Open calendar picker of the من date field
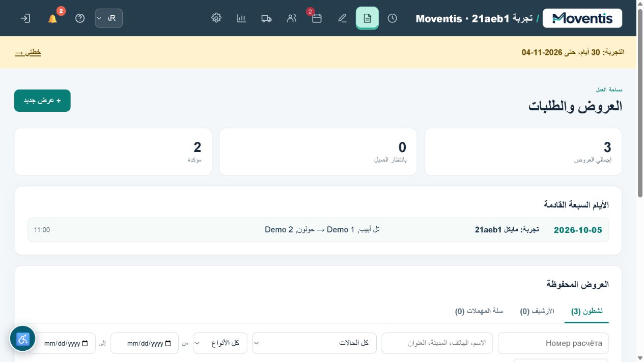Viewport: 644px width, 362px height. (x=167, y=343)
